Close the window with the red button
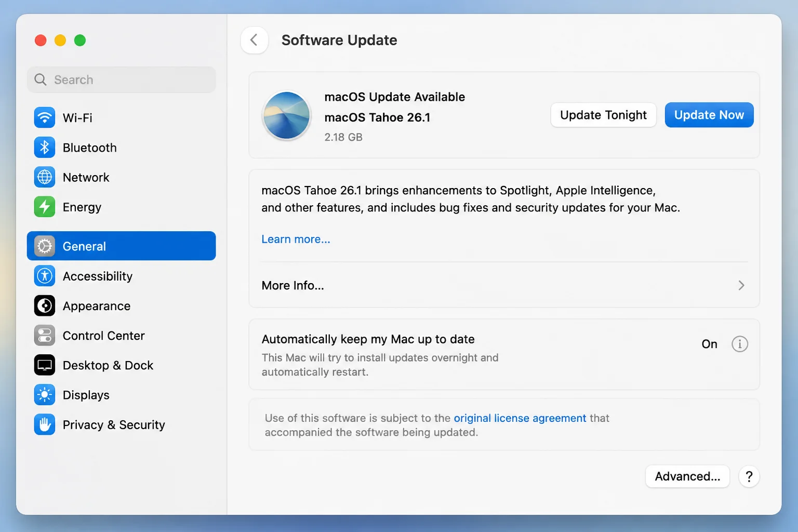The width and height of the screenshot is (798, 532). click(x=41, y=41)
